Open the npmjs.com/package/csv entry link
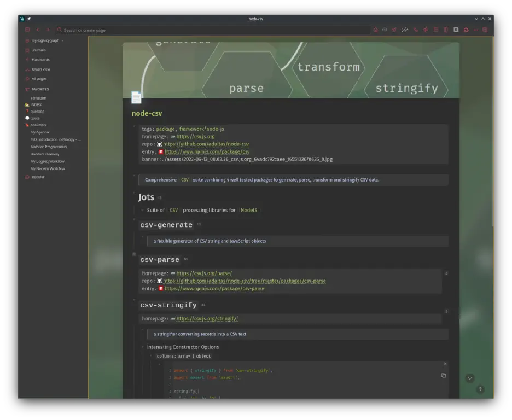Image resolution: width=512 pixels, height=420 pixels. click(207, 151)
